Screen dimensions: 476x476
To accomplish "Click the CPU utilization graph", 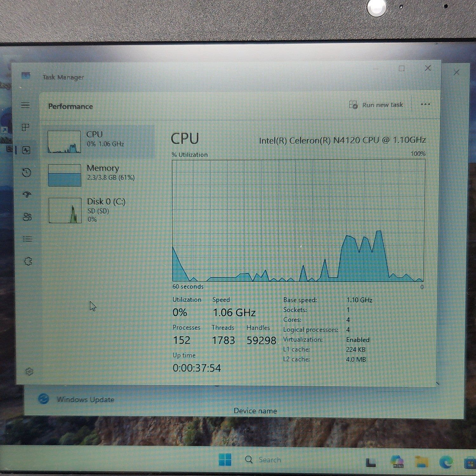I will coord(298,221).
